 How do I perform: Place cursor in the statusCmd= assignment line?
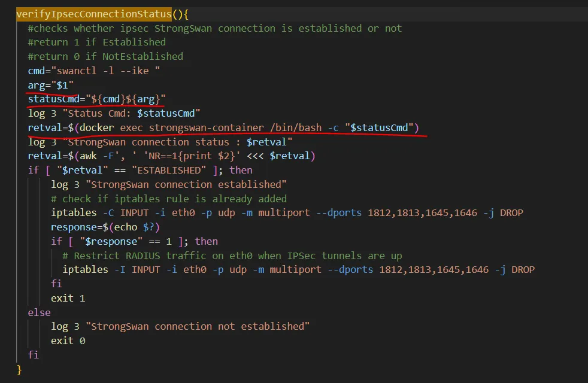coord(96,99)
